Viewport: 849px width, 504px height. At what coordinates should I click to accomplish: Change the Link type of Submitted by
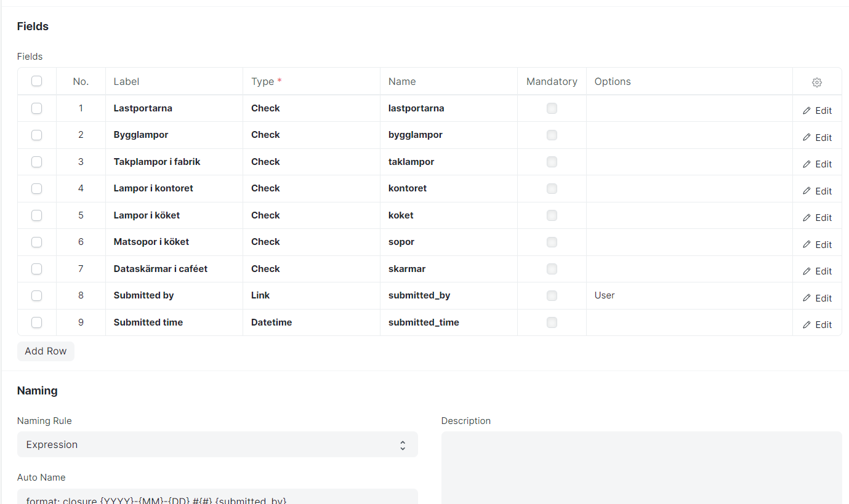coord(311,295)
